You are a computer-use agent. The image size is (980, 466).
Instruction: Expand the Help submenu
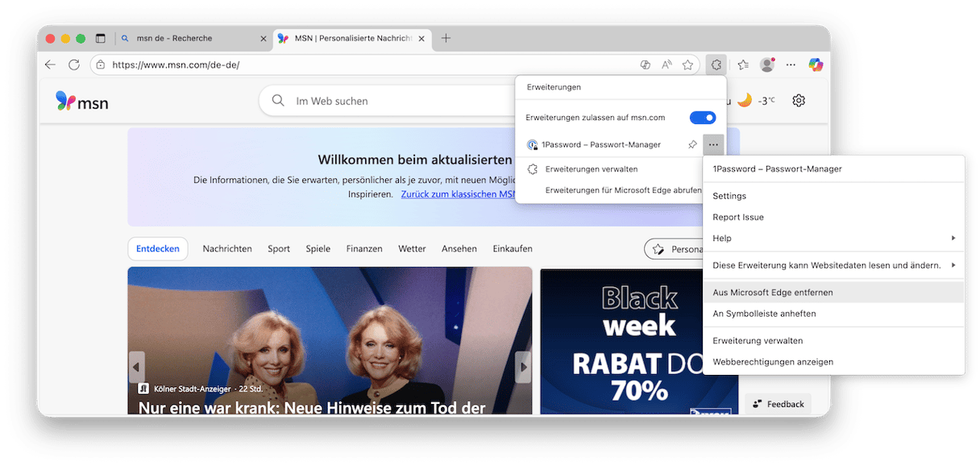tap(833, 238)
